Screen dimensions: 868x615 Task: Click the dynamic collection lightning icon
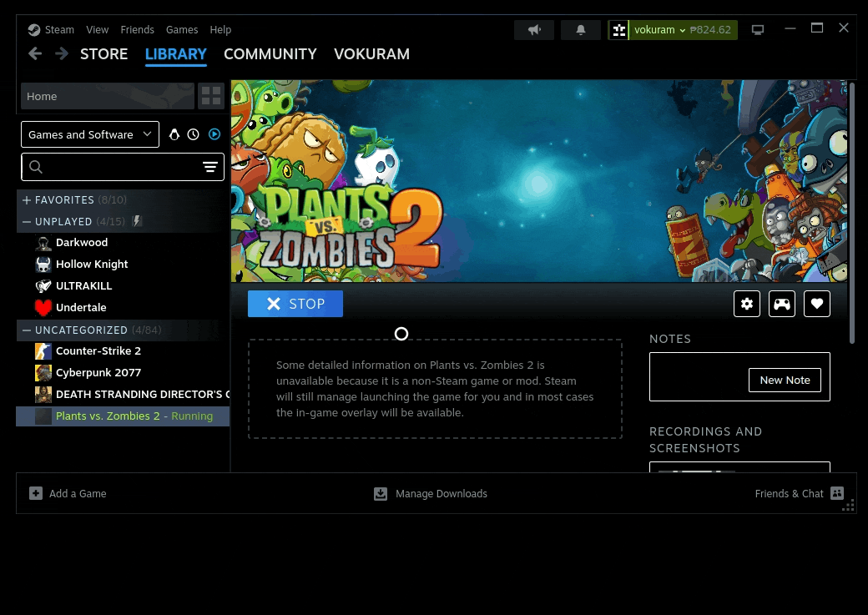click(137, 221)
